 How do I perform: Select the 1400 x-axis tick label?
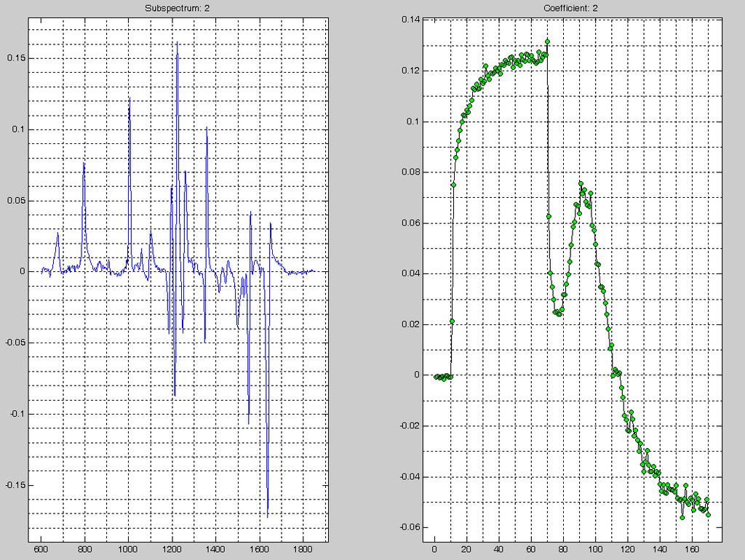(x=215, y=549)
